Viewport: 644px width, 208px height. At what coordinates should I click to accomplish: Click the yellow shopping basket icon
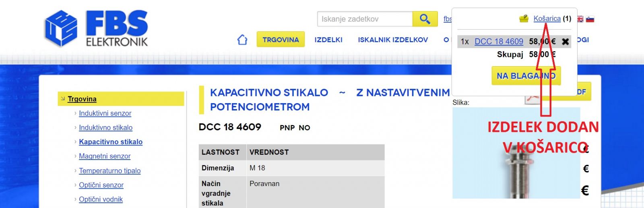[524, 19]
